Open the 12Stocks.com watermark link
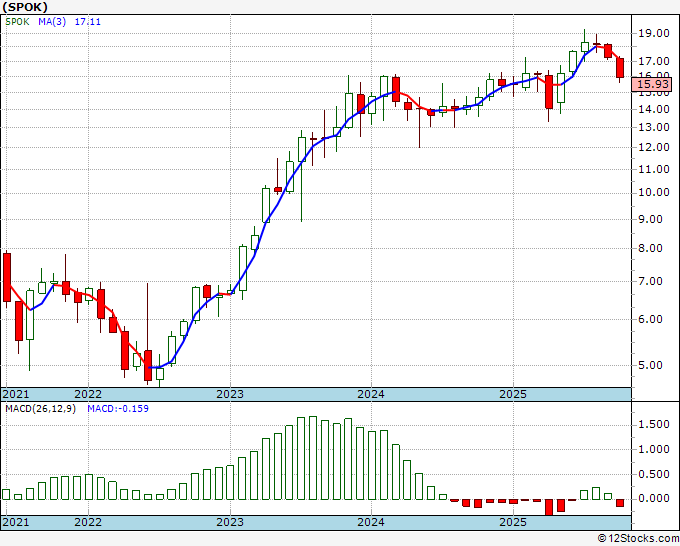 click(x=637, y=539)
